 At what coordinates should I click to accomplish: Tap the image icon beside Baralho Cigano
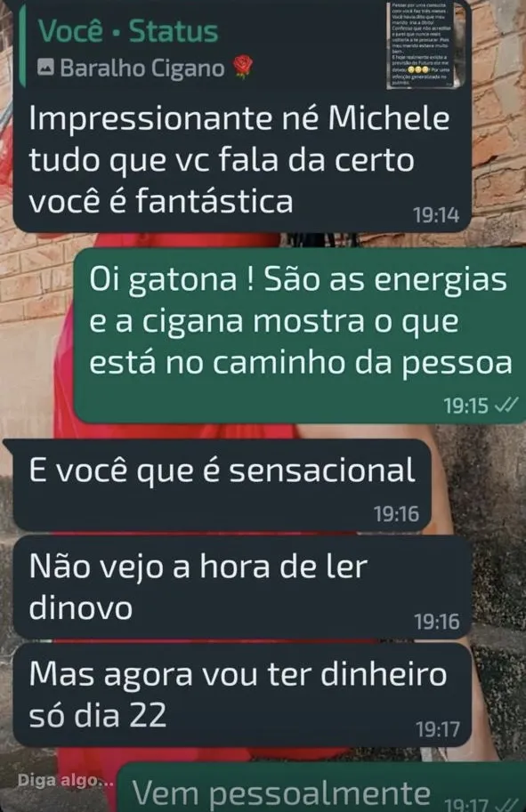pos(45,67)
